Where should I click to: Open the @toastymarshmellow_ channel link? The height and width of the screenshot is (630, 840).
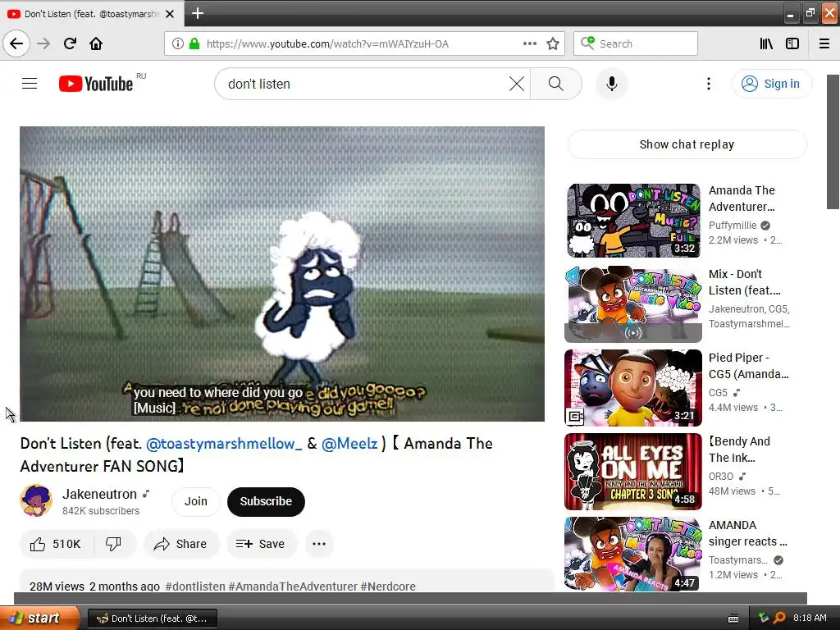[x=224, y=444]
